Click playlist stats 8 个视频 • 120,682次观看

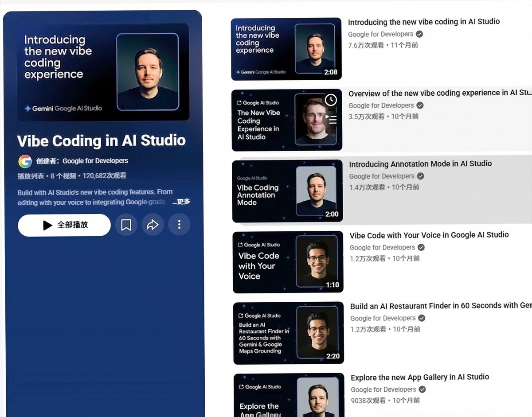click(x=88, y=176)
